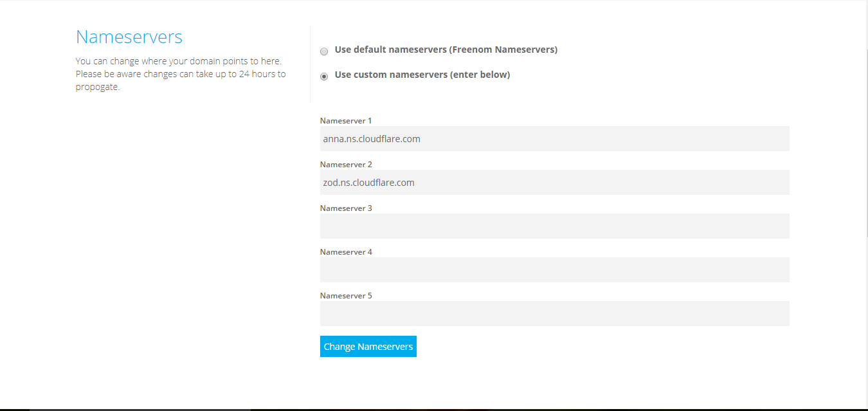868x411 pixels.
Task: Click the empty Nameserver 3 field
Action: tap(554, 226)
